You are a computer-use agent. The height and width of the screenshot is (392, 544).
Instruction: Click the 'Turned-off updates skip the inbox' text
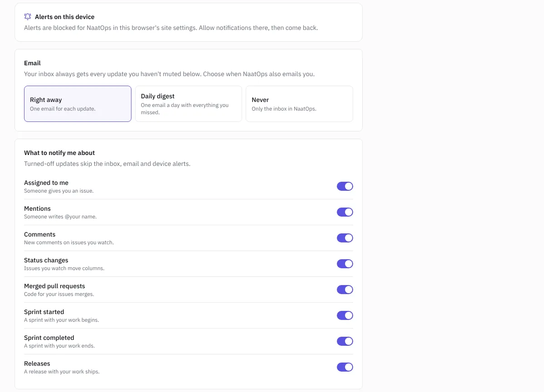pos(107,164)
